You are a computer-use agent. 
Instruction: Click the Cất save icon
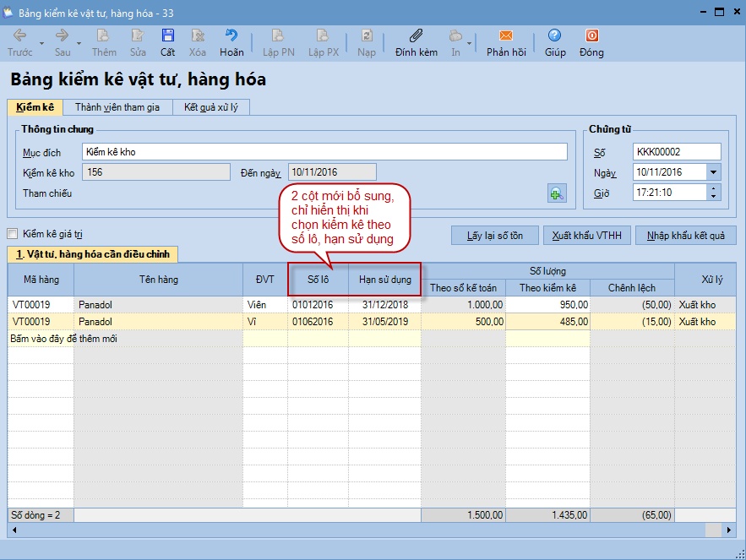167,36
